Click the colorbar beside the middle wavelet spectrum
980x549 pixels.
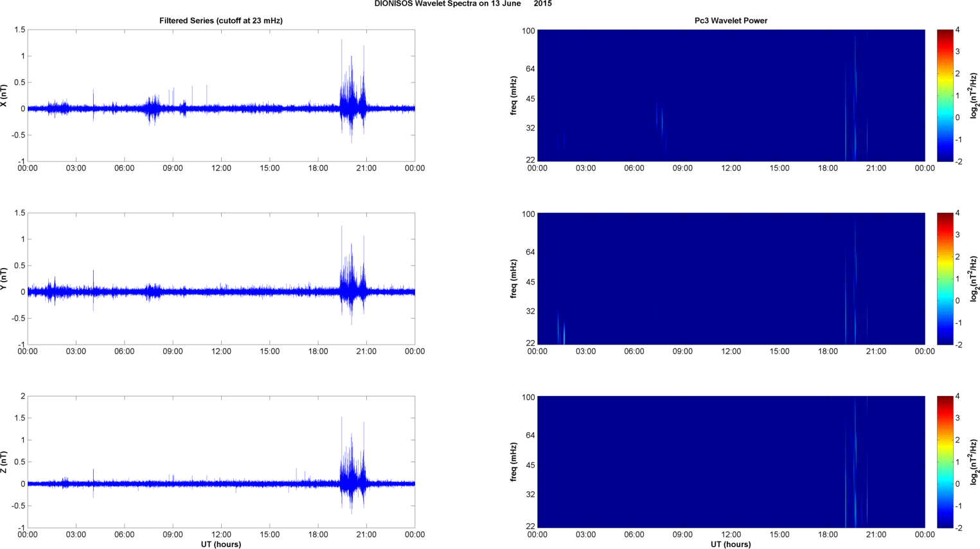(x=945, y=279)
